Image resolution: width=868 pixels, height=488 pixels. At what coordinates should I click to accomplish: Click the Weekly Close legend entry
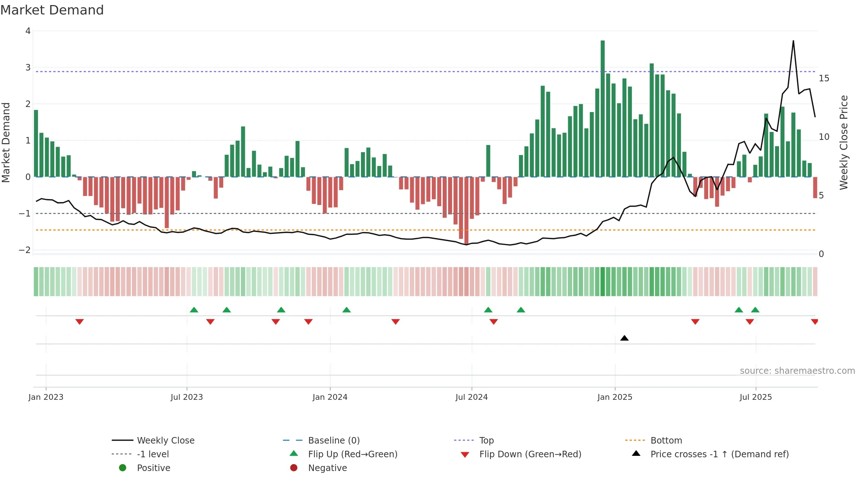pos(153,440)
